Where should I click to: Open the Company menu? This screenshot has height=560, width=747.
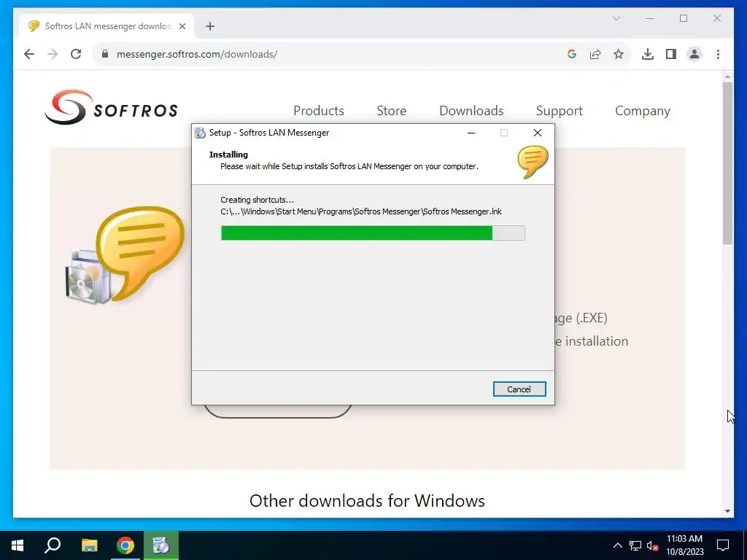pos(643,111)
